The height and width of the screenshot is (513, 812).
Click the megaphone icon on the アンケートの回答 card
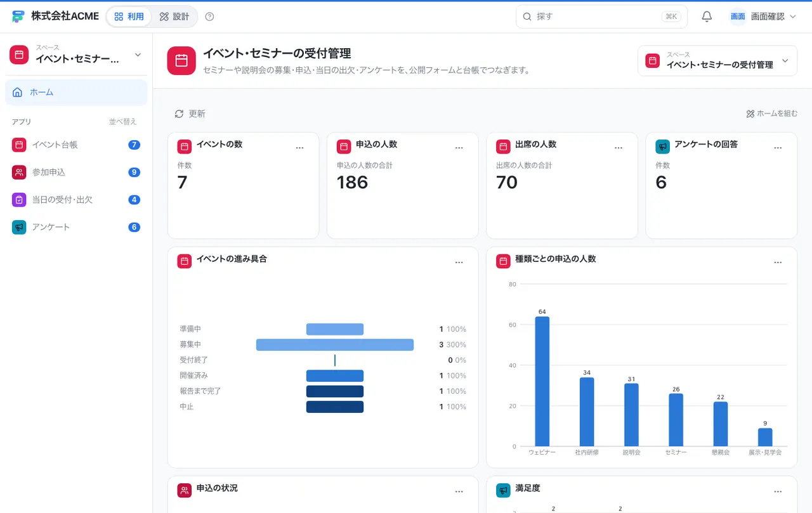[662, 146]
